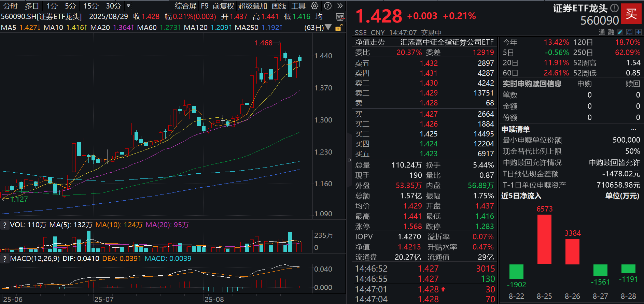Viewport: 644px width, 304px height.
Task: Select the 15分 interval tab
Action: (x=91, y=6)
